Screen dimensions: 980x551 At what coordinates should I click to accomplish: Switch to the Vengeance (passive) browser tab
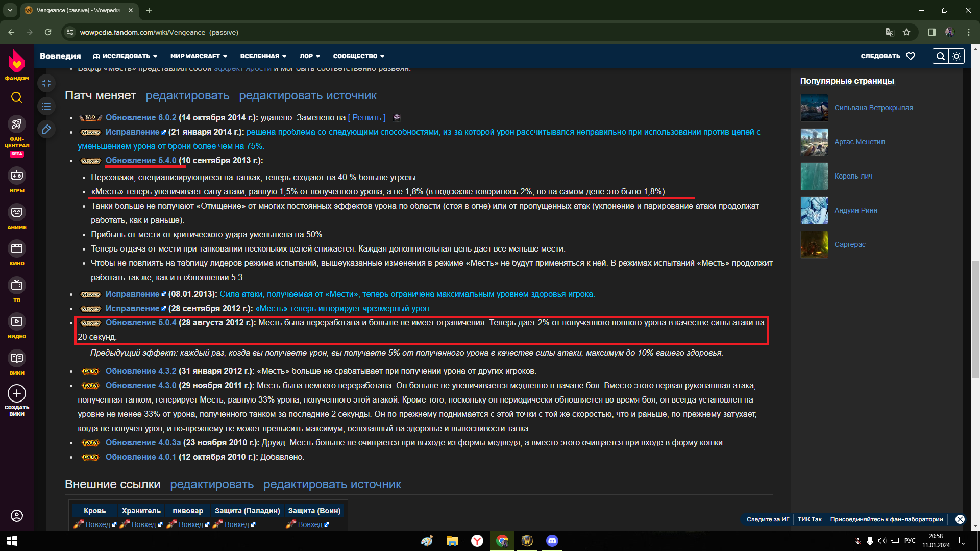(x=78, y=10)
